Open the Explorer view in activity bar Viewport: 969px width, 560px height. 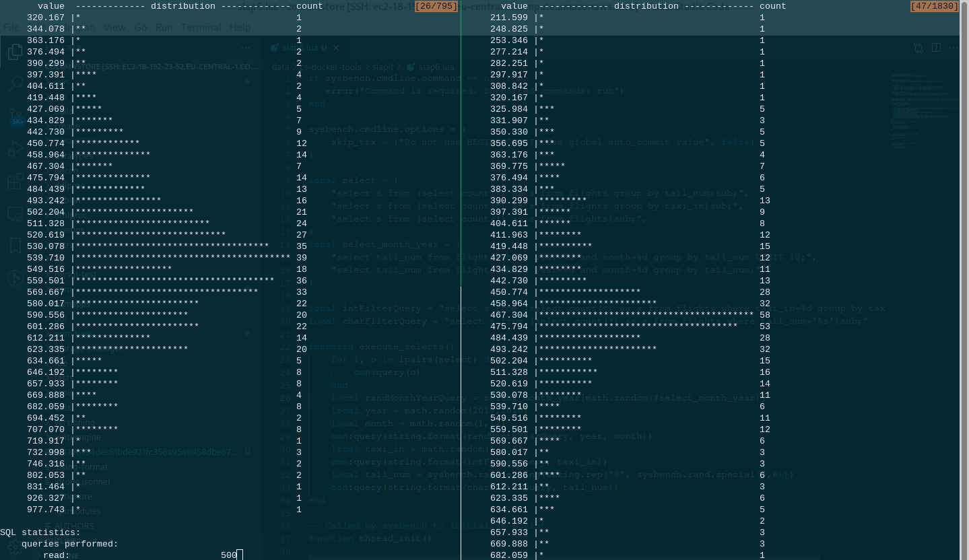coord(15,53)
